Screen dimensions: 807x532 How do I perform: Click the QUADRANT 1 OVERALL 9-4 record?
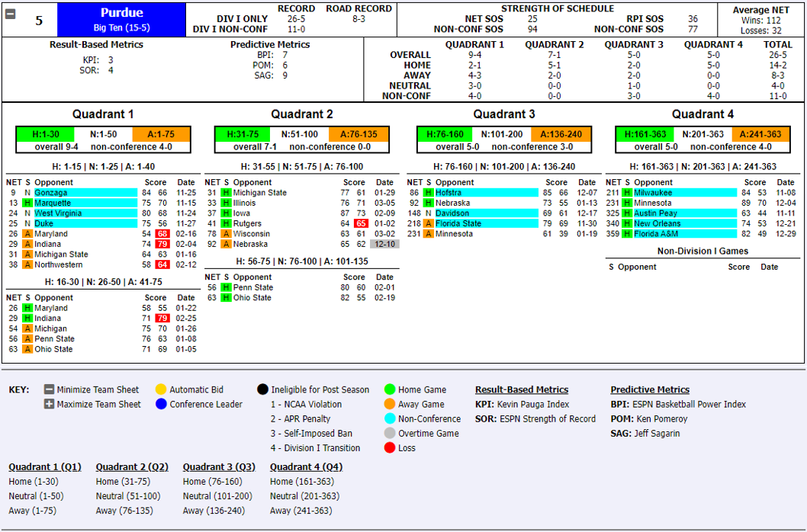click(x=474, y=55)
